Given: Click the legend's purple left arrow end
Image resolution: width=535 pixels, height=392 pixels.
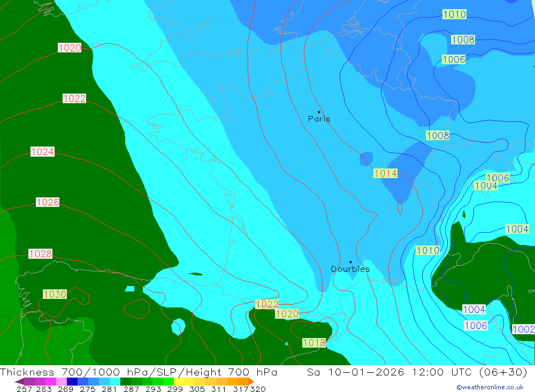Looking at the screenshot, I should pos(19,381).
